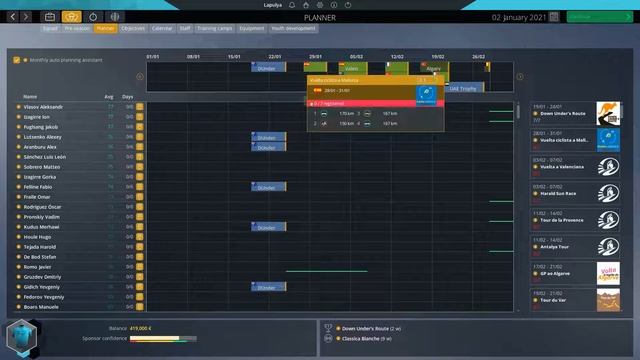640x360 pixels.
Task: Open the Objectives tab
Action: pyautogui.click(x=133, y=29)
